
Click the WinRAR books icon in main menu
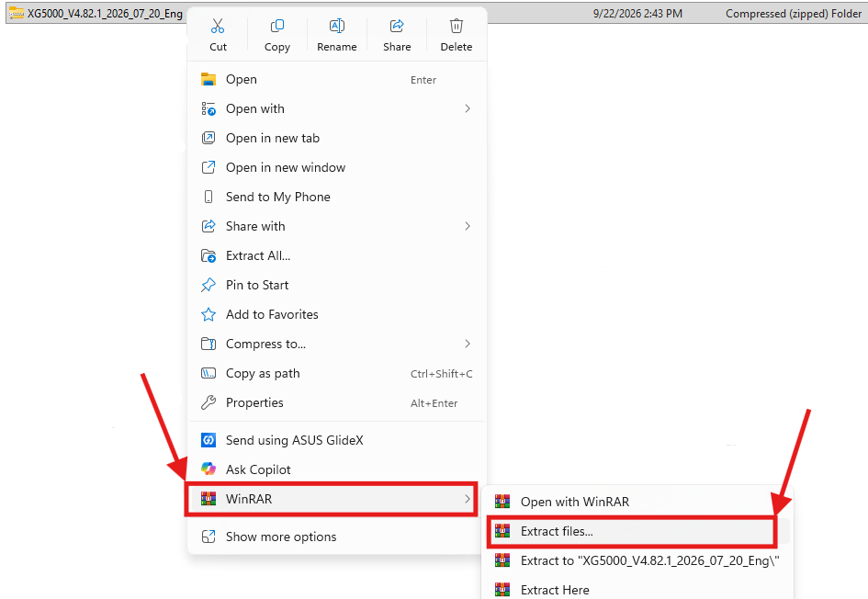[209, 499]
